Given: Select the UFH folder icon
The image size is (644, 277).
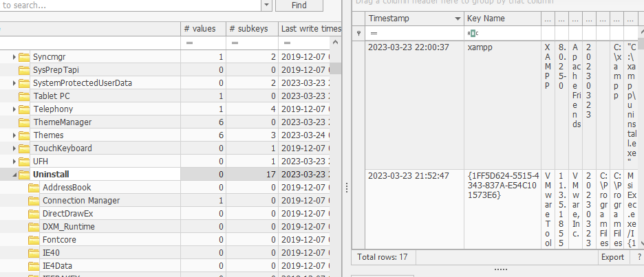Looking at the screenshot, I should pyautogui.click(x=25, y=162).
